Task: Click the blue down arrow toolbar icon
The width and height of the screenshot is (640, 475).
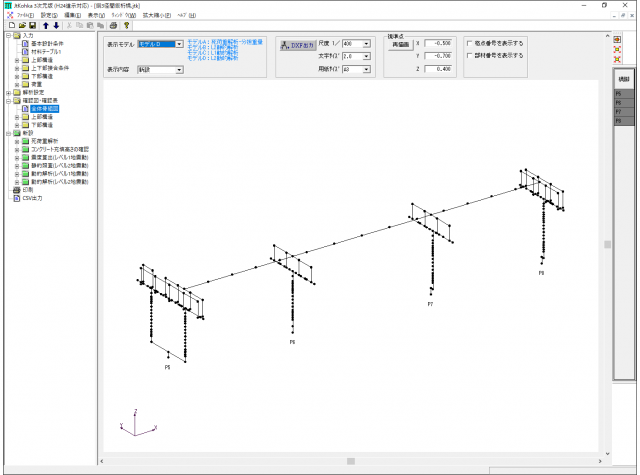Action: [x=56, y=25]
